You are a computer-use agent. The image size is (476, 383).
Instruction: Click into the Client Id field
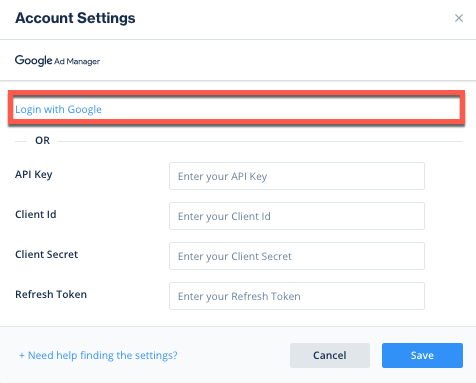pyautogui.click(x=297, y=216)
